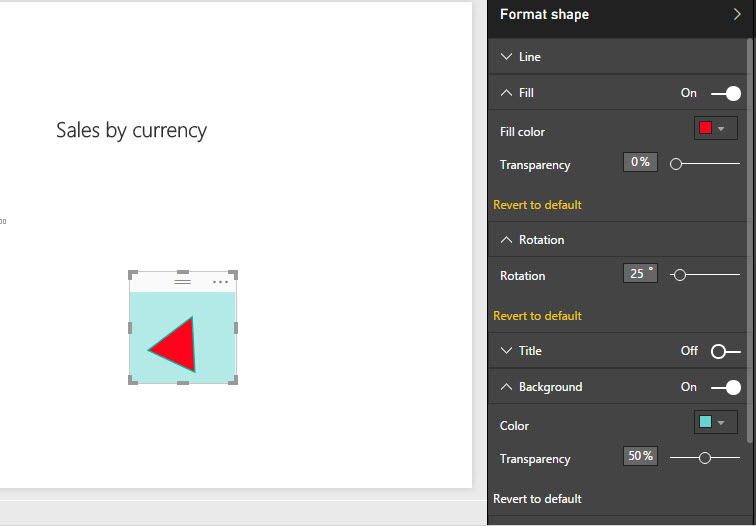The image size is (756, 526).
Task: Click the Fill Transparency slider handle
Action: tap(676, 164)
